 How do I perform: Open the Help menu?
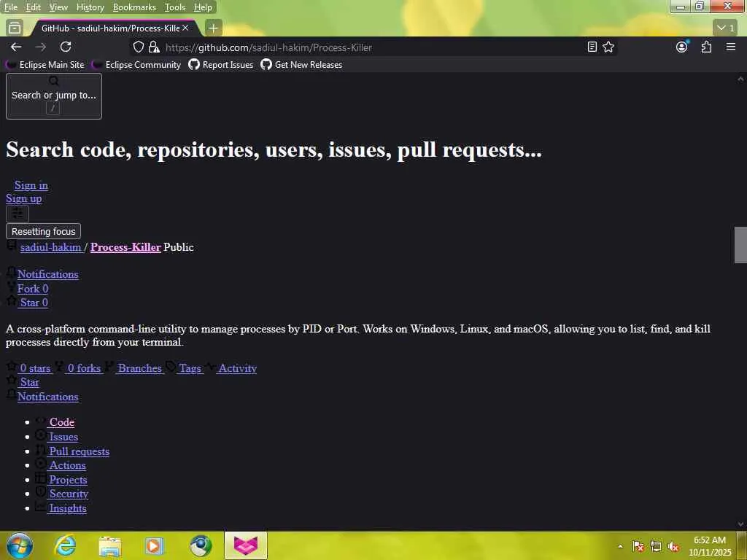point(203,7)
